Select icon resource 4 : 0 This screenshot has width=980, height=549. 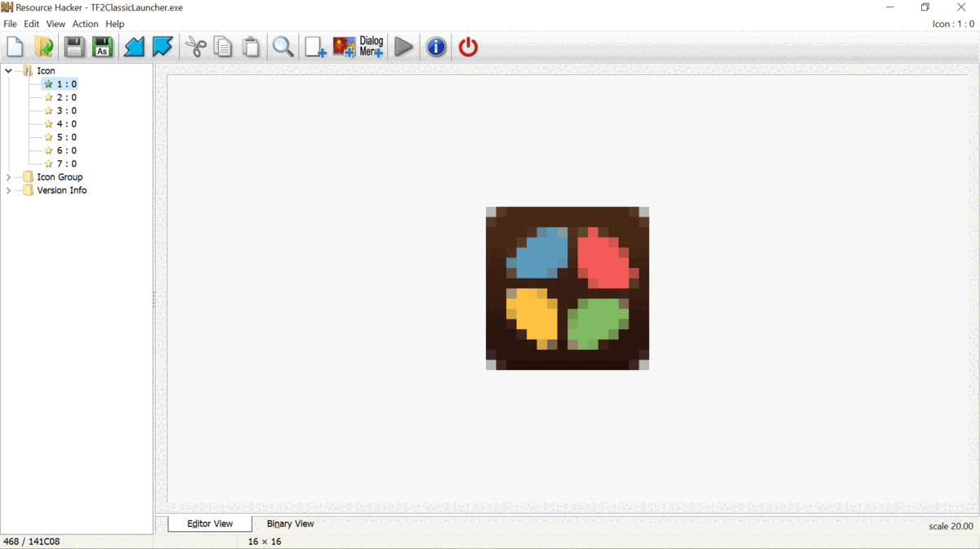[x=60, y=124]
